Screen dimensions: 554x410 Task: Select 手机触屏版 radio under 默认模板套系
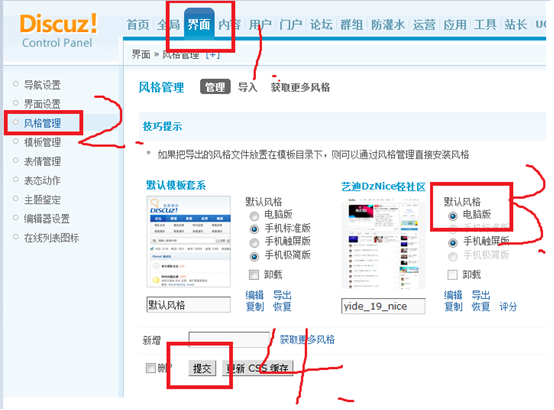[x=254, y=243]
